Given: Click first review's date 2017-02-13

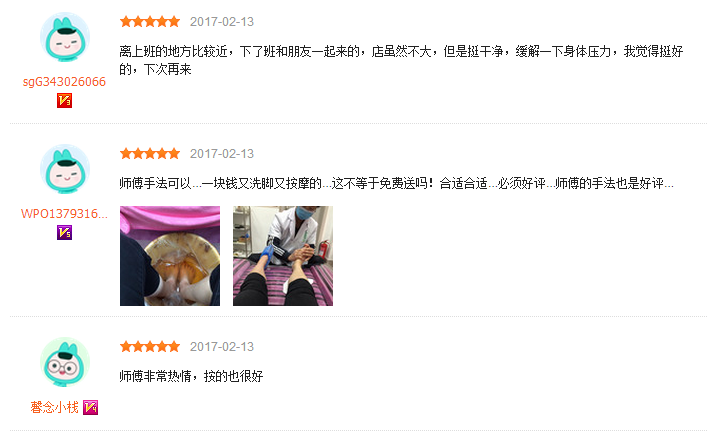Looking at the screenshot, I should pyautogui.click(x=222, y=22).
